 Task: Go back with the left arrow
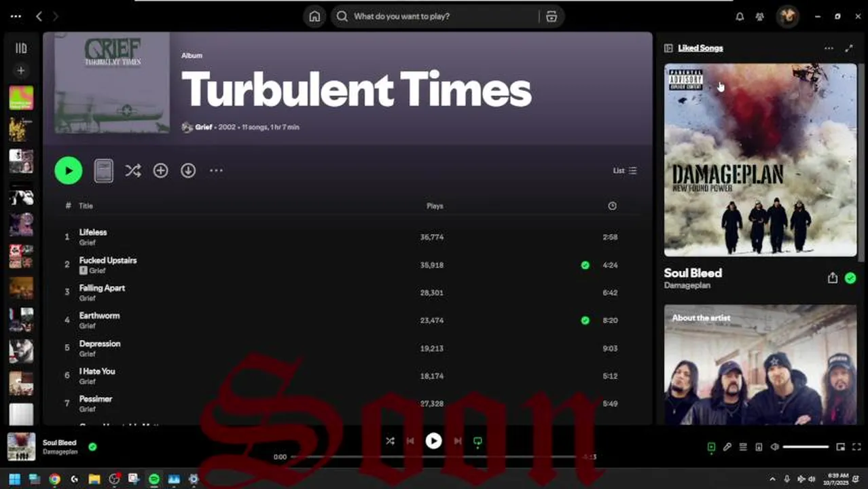[39, 16]
